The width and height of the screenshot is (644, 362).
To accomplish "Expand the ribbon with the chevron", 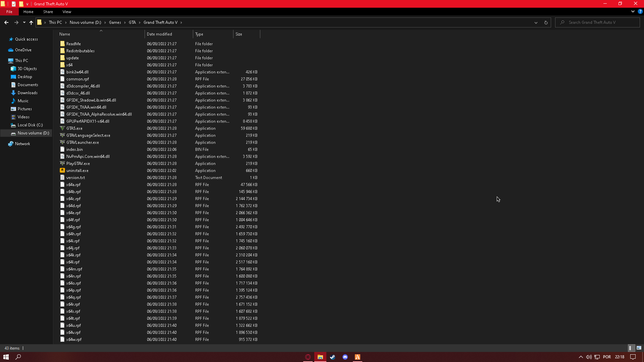I will click(633, 11).
